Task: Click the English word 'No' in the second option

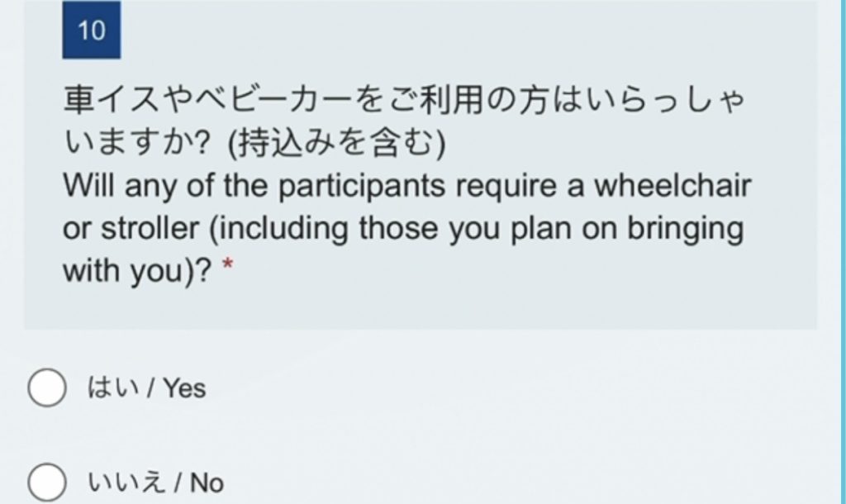Action: 207,483
